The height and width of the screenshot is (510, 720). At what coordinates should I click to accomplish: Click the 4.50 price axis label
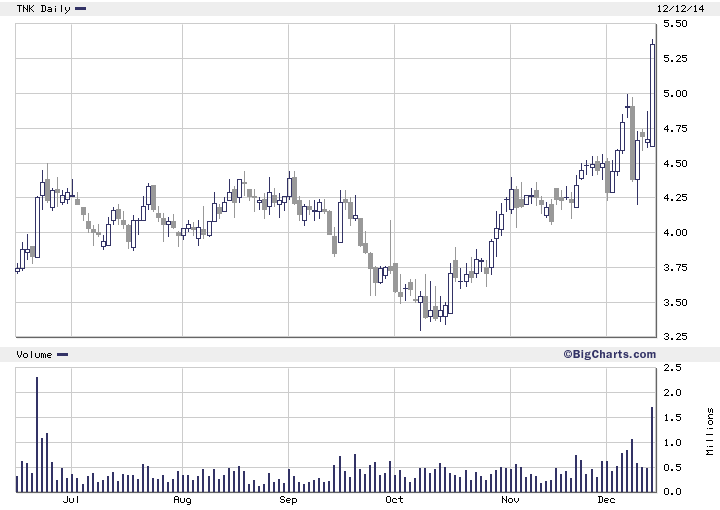pyautogui.click(x=675, y=163)
